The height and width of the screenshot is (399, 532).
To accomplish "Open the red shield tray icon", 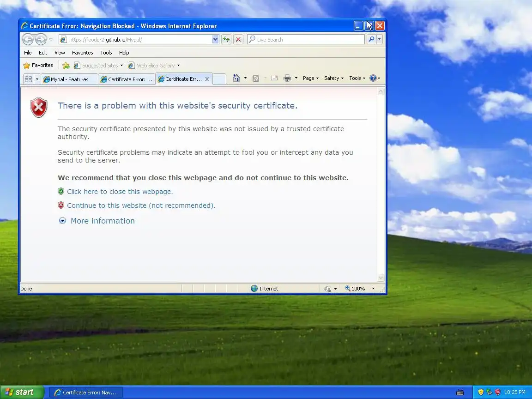I will 497,392.
